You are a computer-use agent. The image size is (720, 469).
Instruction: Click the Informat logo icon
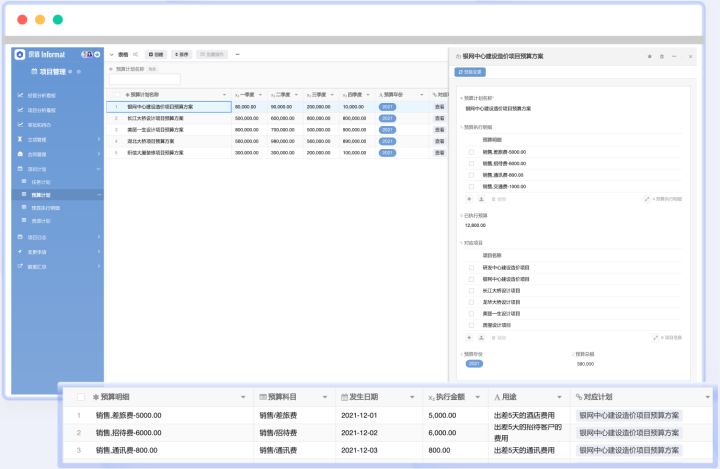pyautogui.click(x=20, y=54)
